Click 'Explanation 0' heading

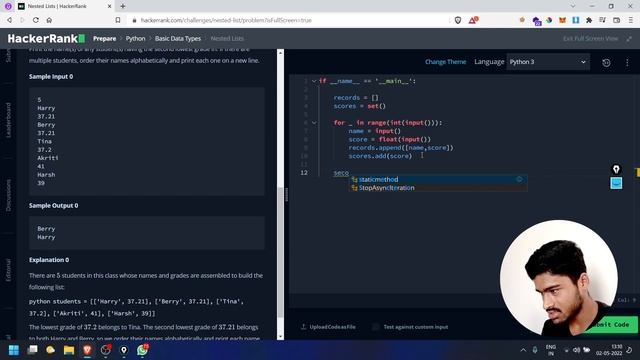pos(49,260)
